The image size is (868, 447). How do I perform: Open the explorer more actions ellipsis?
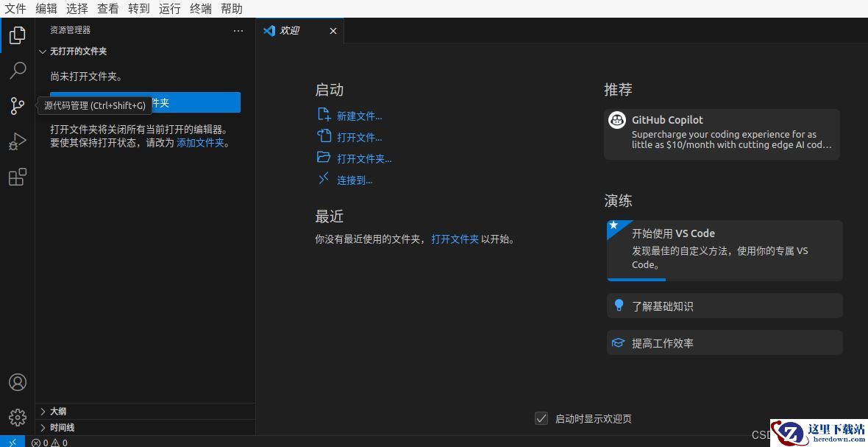coord(238,30)
